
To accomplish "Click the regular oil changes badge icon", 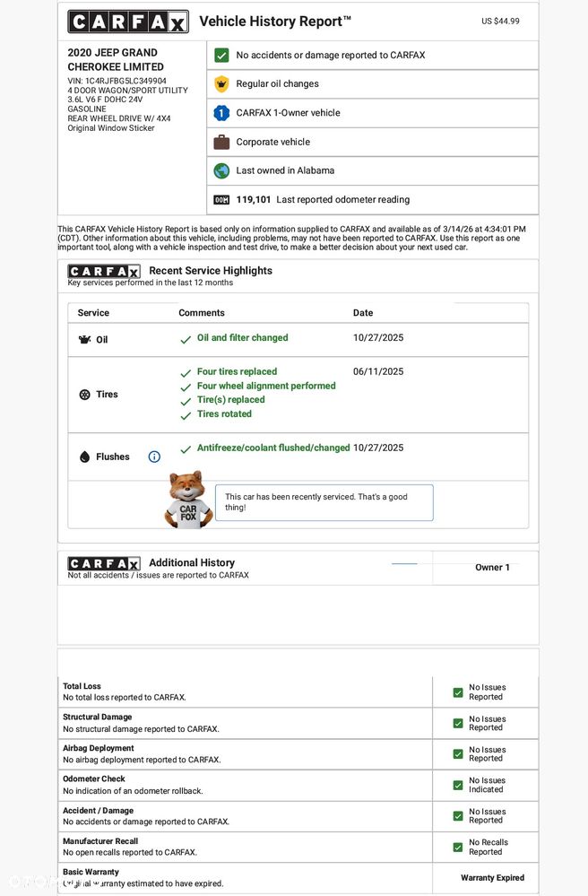I will click(x=221, y=84).
